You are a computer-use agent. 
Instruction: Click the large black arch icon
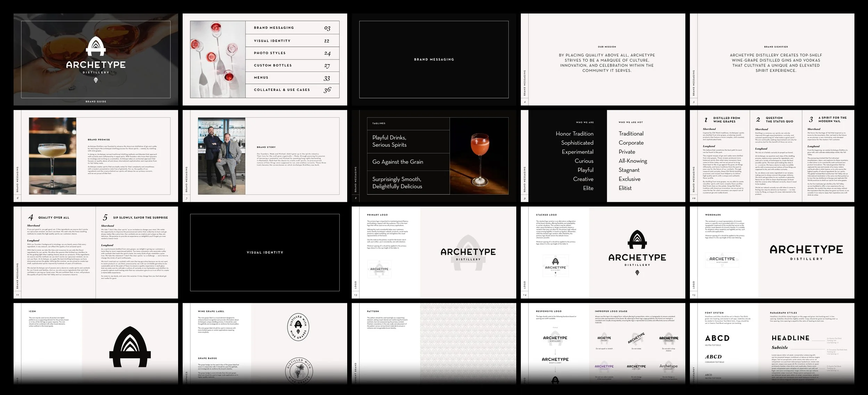[130, 347]
